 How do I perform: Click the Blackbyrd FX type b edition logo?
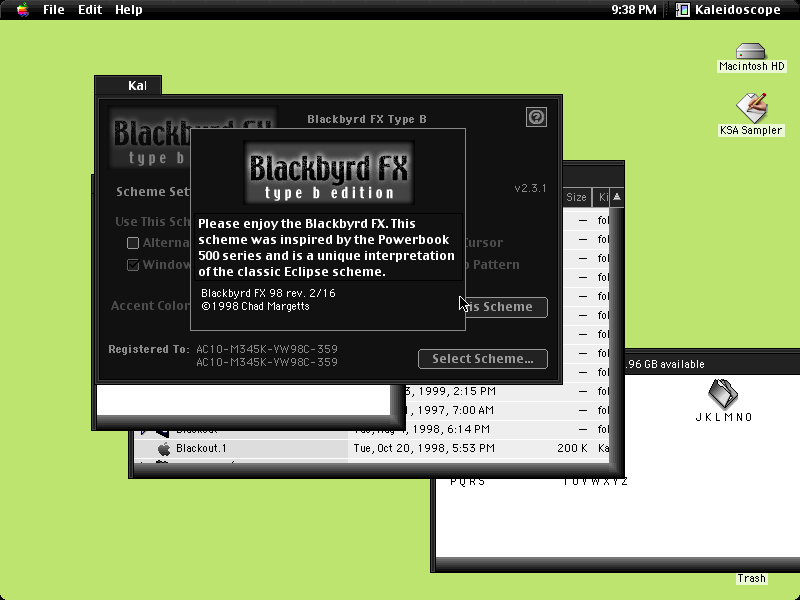(329, 173)
